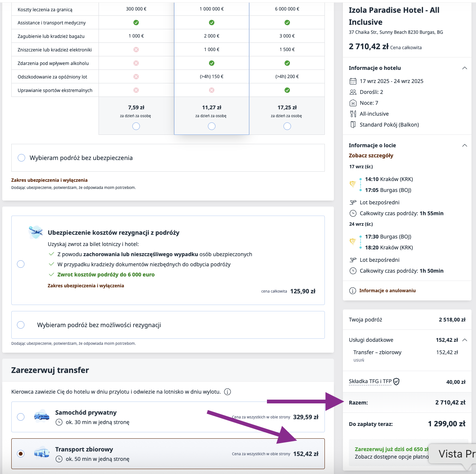Click info icon beside 'Informacje o anulowaniu'
The width and height of the screenshot is (476, 474).
pyautogui.click(x=353, y=291)
